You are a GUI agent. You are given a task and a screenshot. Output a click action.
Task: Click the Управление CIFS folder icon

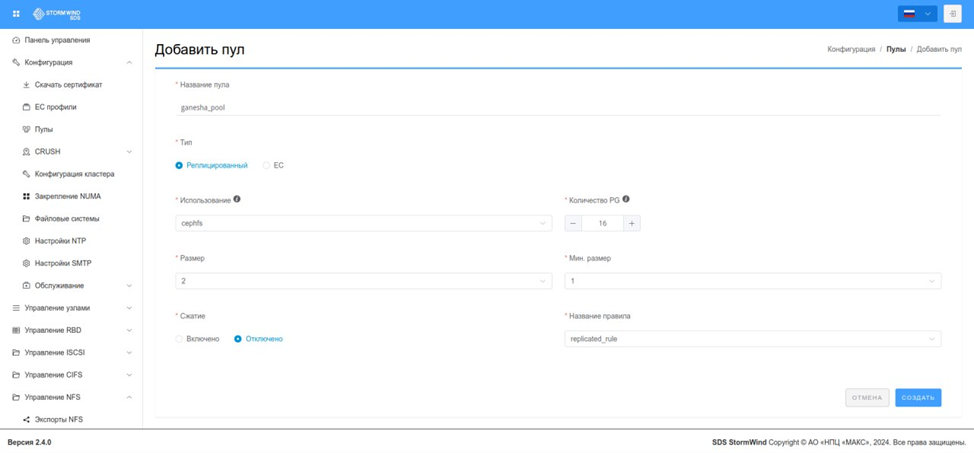pos(16,375)
